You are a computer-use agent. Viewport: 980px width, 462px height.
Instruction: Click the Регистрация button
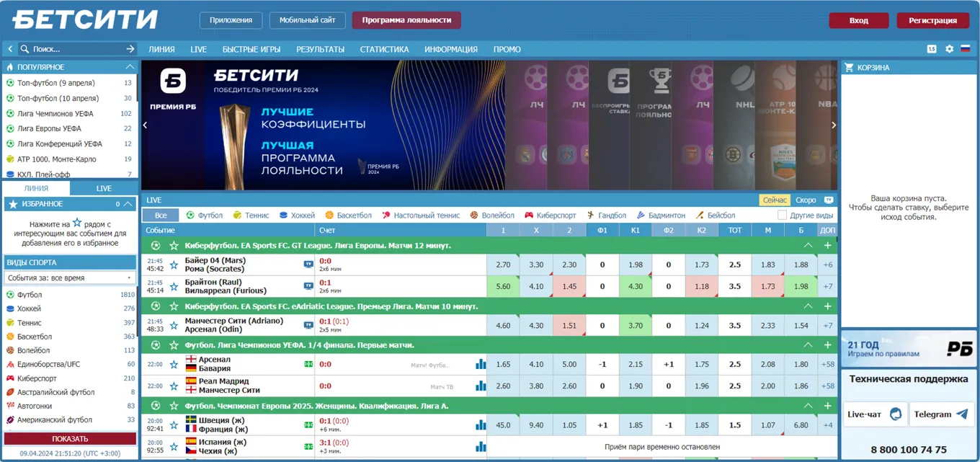tap(932, 20)
